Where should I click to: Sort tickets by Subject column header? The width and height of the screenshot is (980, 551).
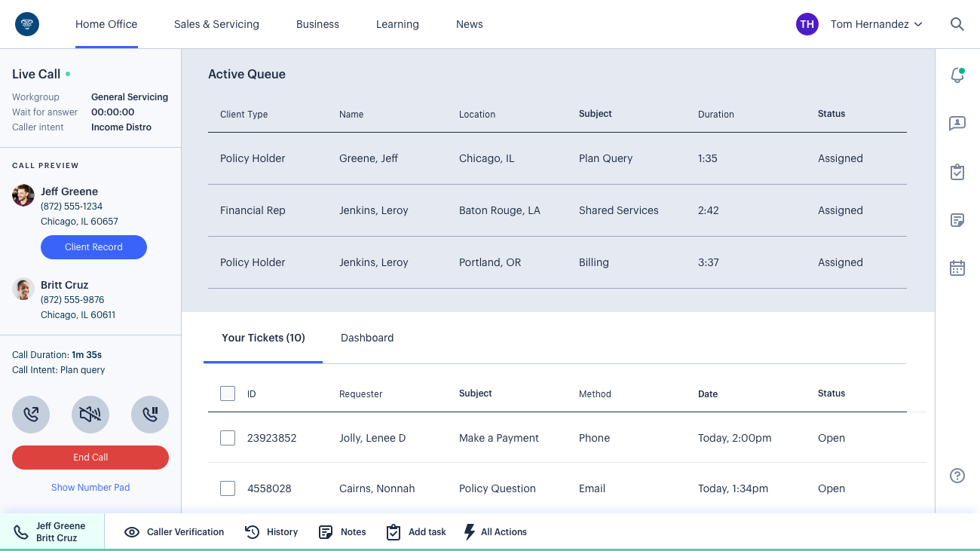click(476, 393)
